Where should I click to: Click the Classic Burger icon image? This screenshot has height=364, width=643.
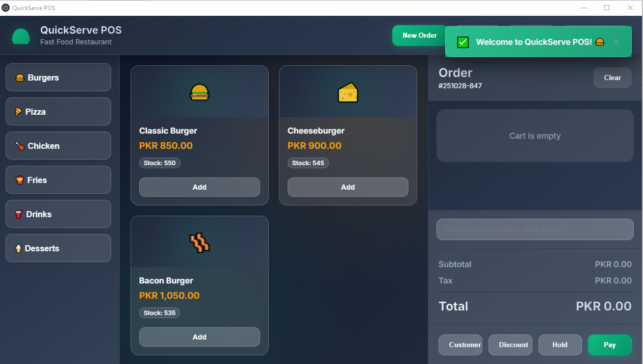point(199,92)
